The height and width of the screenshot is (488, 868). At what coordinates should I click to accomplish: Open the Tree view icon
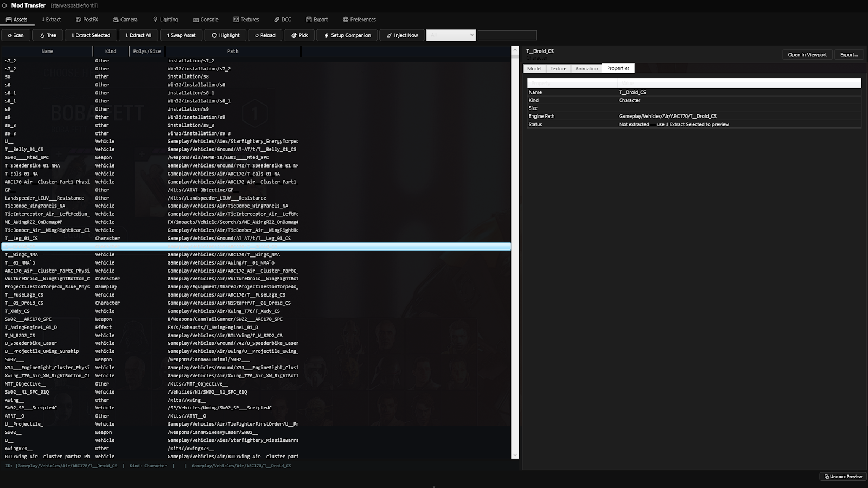[x=42, y=35]
